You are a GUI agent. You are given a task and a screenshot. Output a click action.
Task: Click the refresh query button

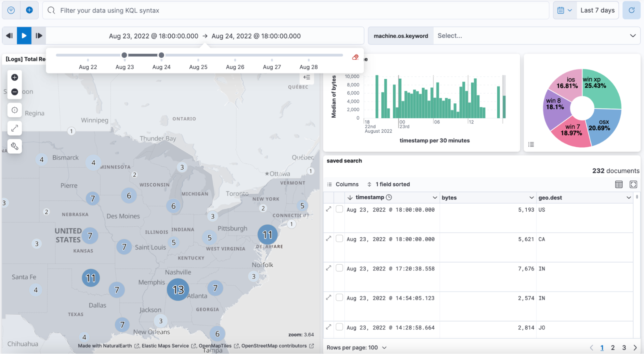(x=631, y=10)
